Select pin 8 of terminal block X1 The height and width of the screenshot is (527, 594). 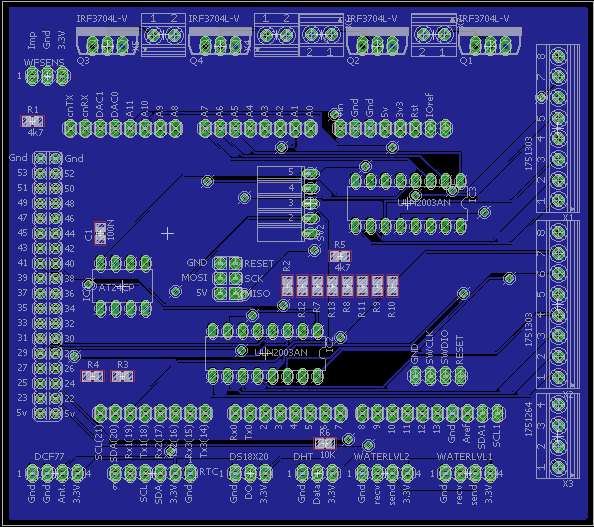[x=558, y=56]
